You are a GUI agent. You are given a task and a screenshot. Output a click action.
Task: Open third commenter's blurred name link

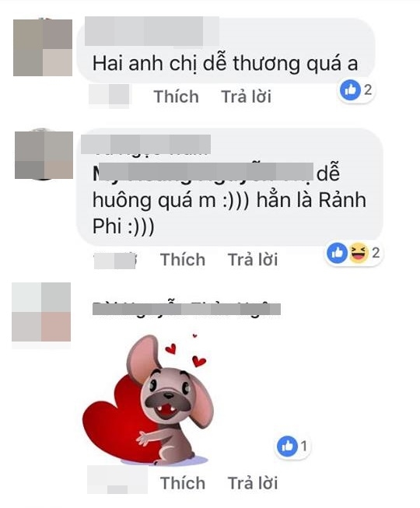[187, 309]
